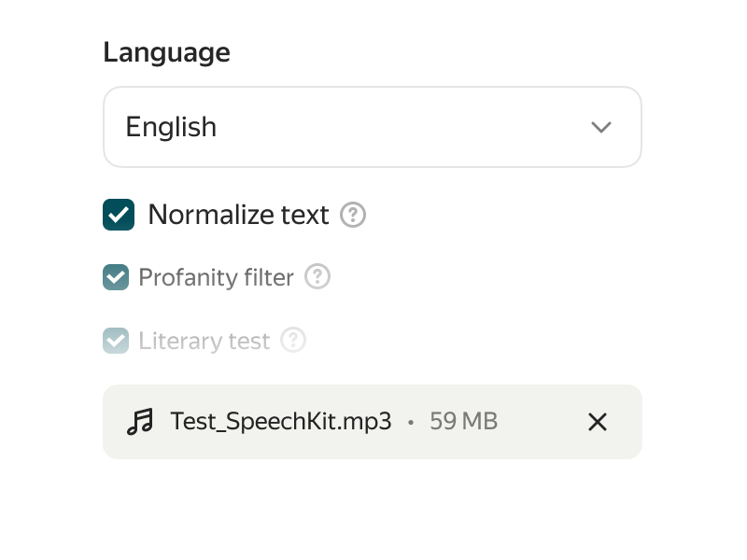747x560 pixels.
Task: Click the chevron arrow in the Language field
Action: [x=601, y=127]
